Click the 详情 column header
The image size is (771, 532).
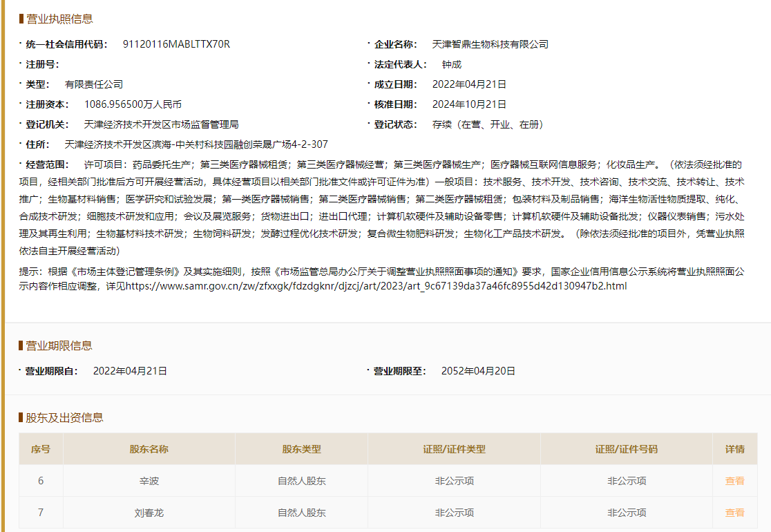point(735,449)
